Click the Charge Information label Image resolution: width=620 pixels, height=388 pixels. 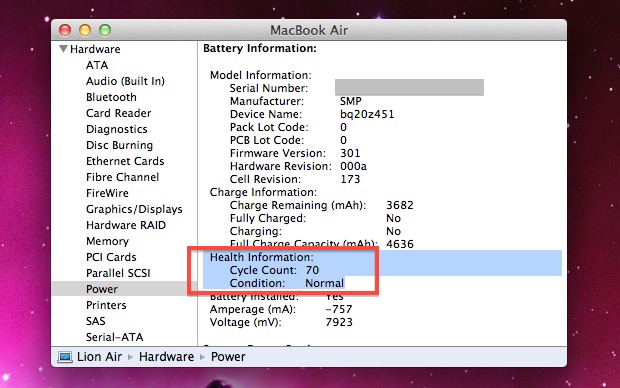click(x=263, y=192)
